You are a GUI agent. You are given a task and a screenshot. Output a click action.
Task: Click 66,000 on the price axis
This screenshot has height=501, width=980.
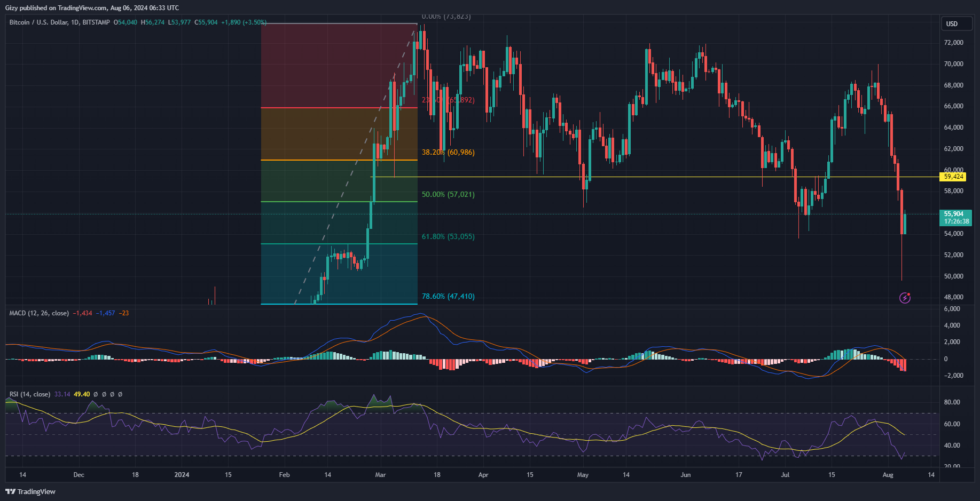pos(954,106)
